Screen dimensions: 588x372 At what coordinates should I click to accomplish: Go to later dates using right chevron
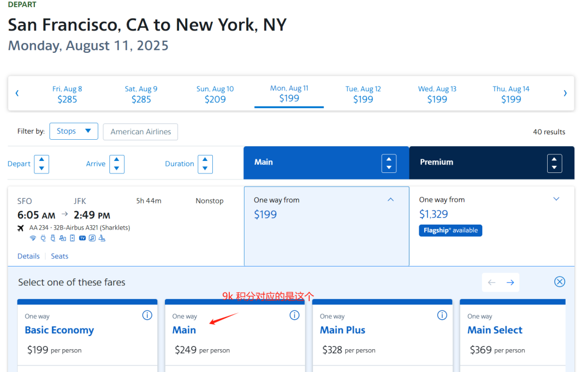pos(565,94)
